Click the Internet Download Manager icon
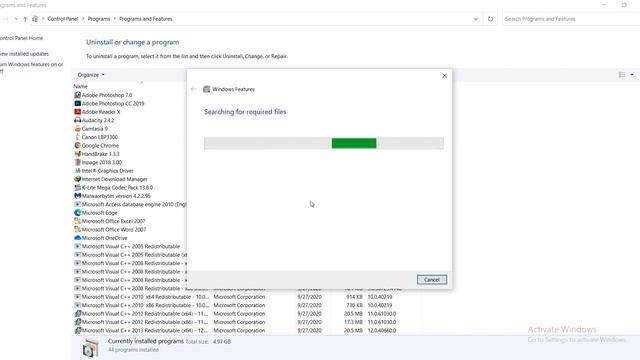This screenshot has height=360, width=640. click(78, 179)
